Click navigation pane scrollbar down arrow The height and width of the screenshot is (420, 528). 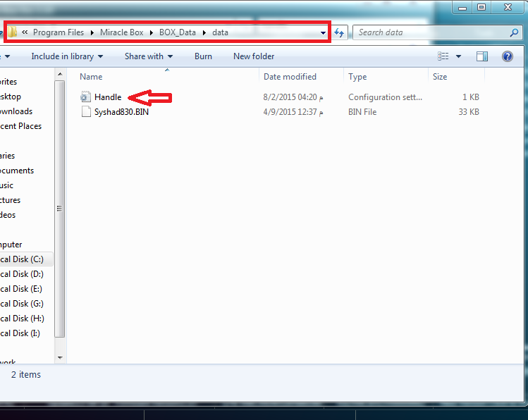pos(60,358)
